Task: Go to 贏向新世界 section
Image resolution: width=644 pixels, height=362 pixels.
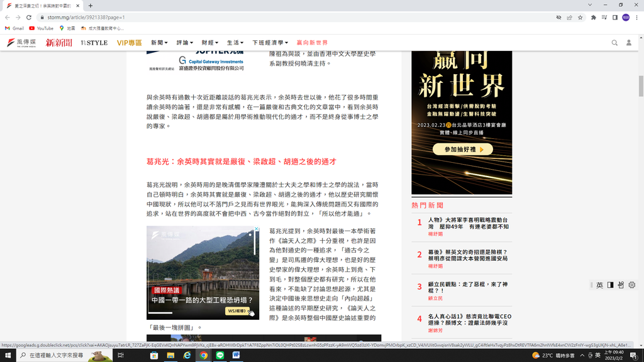Action: pos(312,43)
